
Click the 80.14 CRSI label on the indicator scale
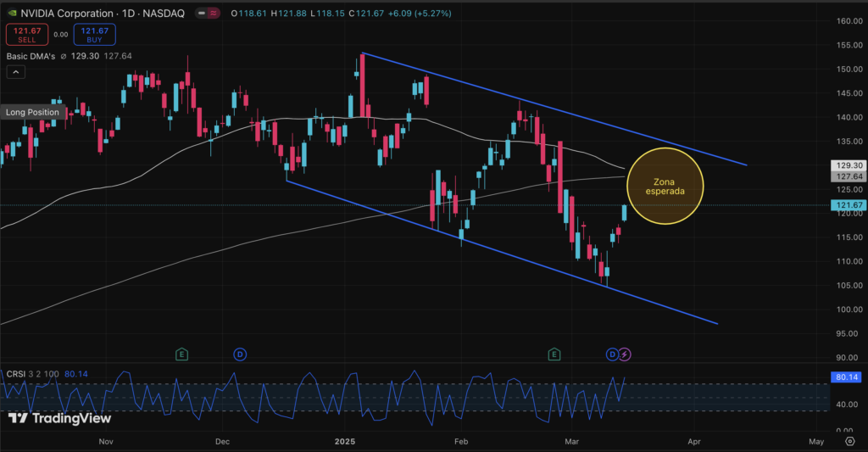click(x=847, y=377)
